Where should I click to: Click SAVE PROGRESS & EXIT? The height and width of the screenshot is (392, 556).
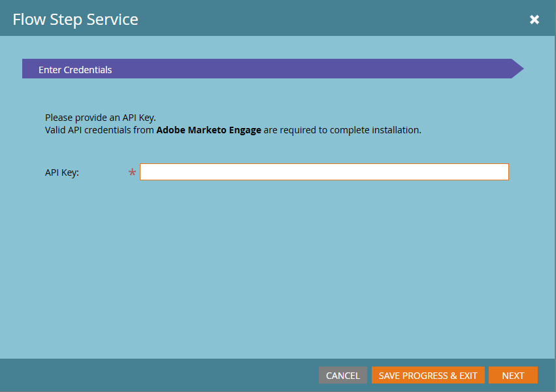(428, 376)
